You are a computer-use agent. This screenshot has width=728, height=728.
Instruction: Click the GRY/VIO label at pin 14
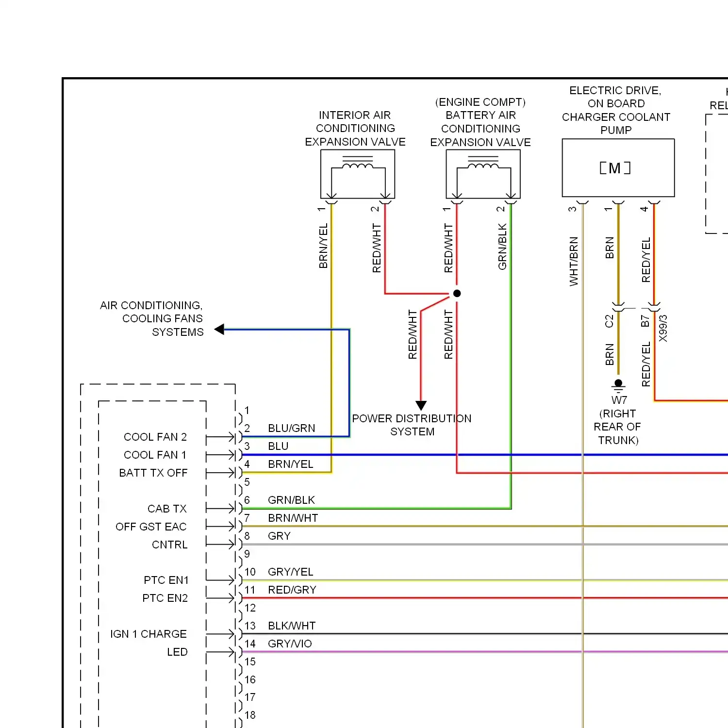click(290, 644)
